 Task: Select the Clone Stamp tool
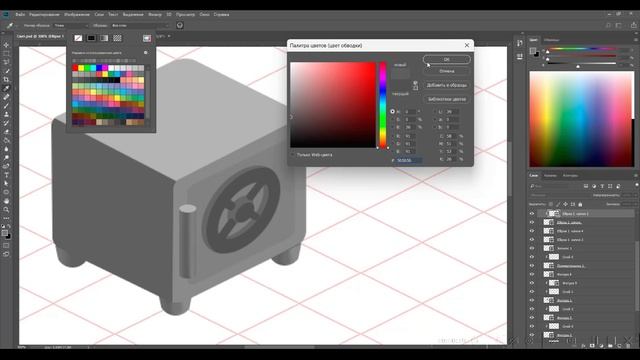click(6, 114)
